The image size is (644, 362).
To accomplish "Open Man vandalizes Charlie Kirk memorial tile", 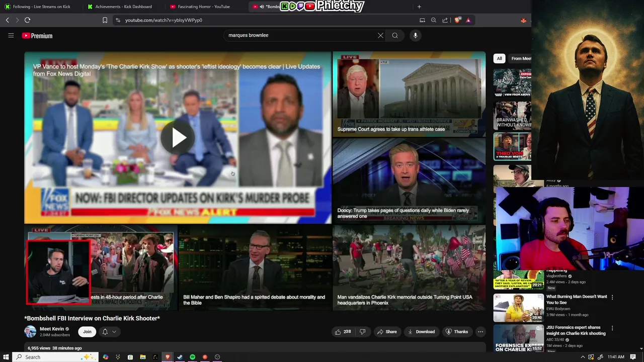I will click(409, 267).
